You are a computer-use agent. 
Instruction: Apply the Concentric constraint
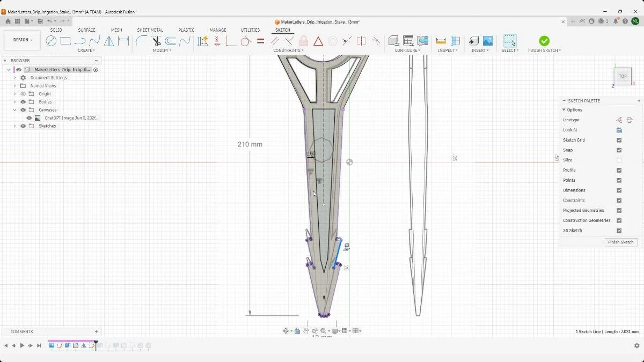pos(333,41)
